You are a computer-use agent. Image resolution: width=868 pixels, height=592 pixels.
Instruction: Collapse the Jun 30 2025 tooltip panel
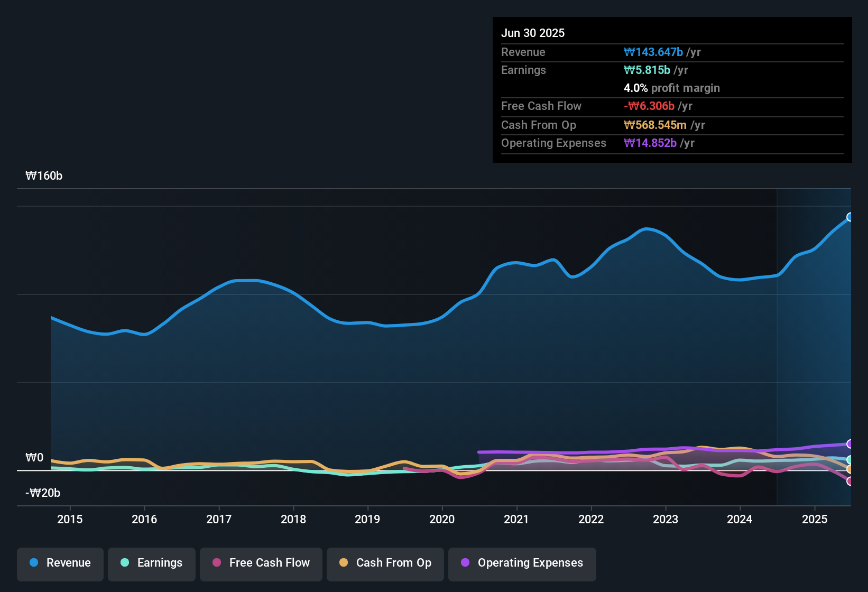pyautogui.click(x=533, y=33)
